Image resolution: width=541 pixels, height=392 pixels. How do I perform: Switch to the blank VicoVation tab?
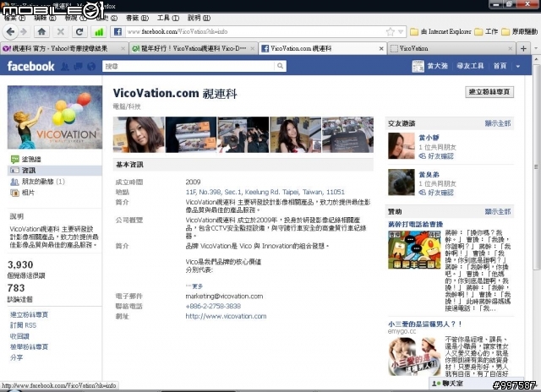point(451,49)
